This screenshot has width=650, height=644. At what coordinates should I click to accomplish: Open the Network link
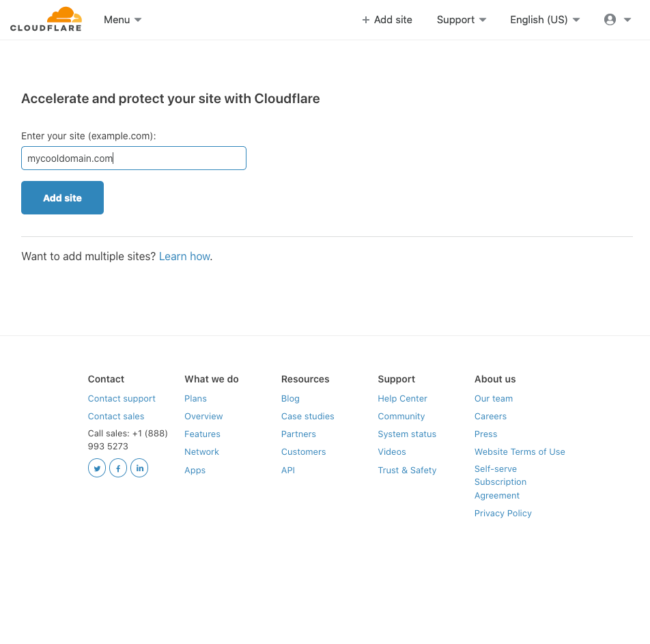click(201, 452)
